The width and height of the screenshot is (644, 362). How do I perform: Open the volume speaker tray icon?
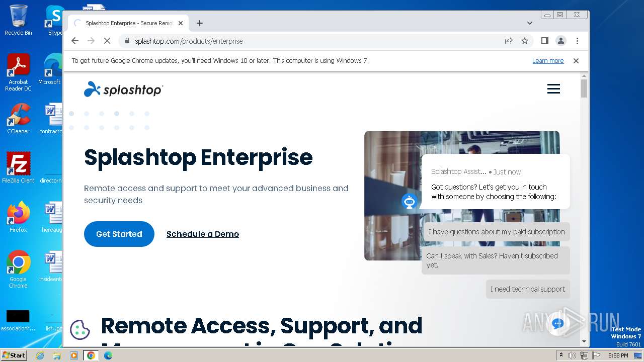572,355
